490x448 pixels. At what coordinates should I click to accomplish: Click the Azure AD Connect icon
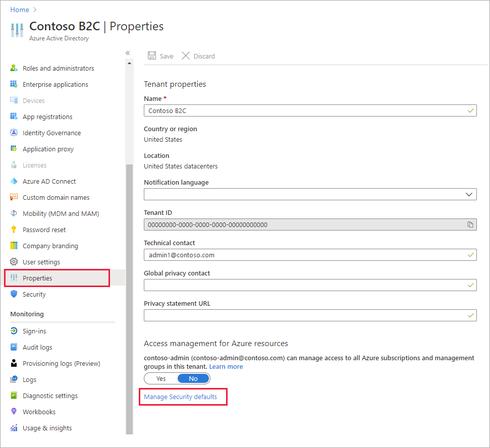pos(14,181)
